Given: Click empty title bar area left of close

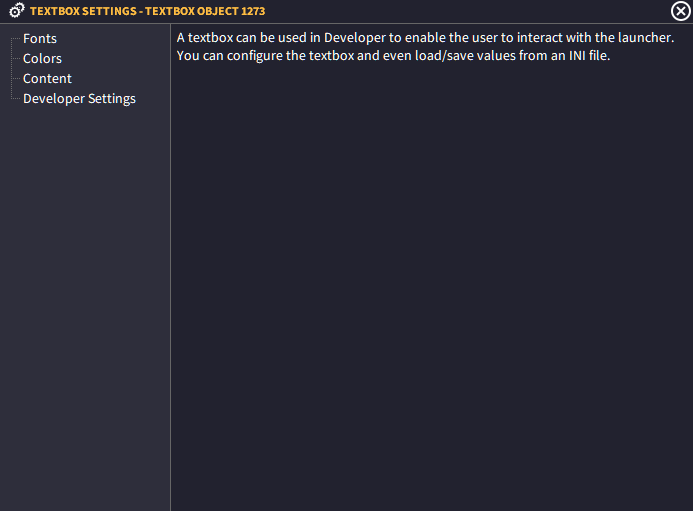Looking at the screenshot, I should (x=468, y=11).
